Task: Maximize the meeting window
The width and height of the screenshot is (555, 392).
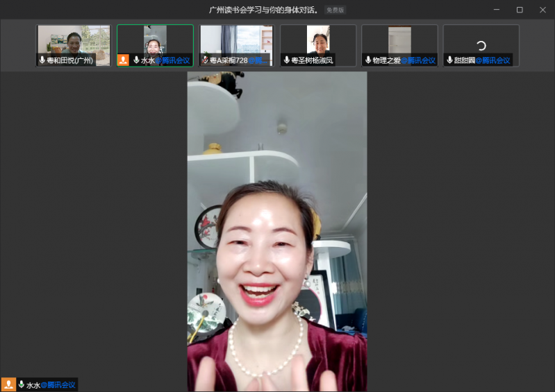Action: 519,10
